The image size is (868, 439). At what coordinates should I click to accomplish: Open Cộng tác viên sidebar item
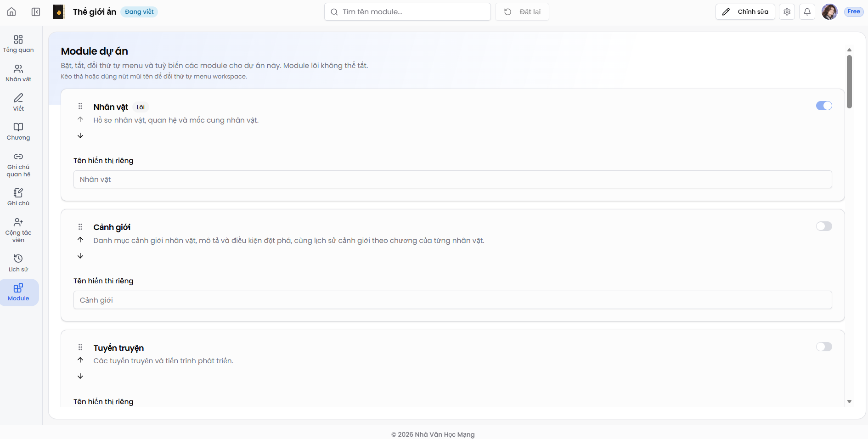tap(18, 231)
